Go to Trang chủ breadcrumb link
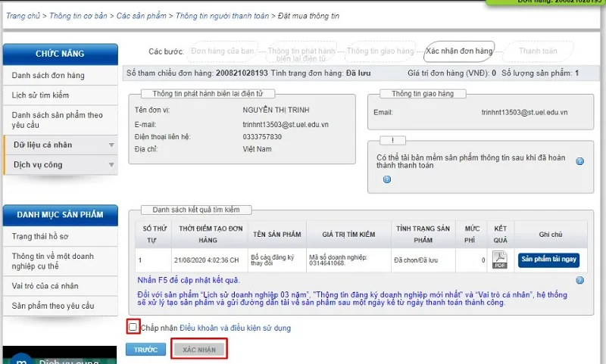 click(23, 16)
